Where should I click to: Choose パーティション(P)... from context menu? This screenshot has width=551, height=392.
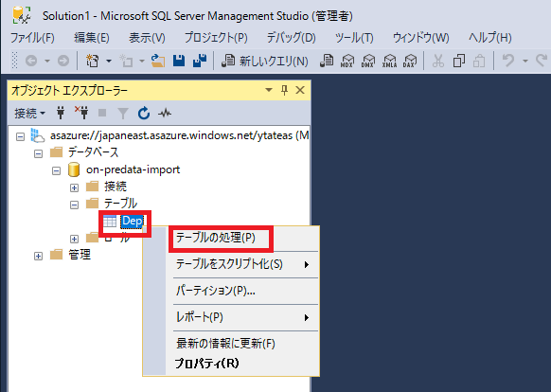(242, 291)
